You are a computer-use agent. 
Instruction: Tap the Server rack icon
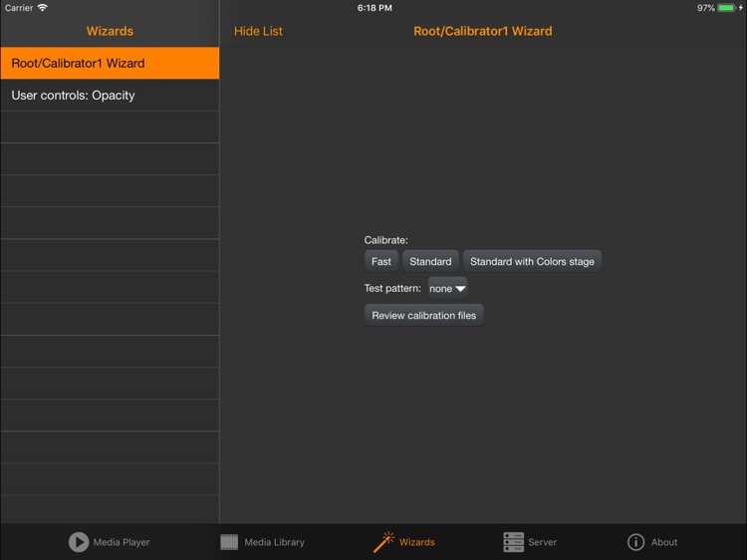tap(513, 542)
